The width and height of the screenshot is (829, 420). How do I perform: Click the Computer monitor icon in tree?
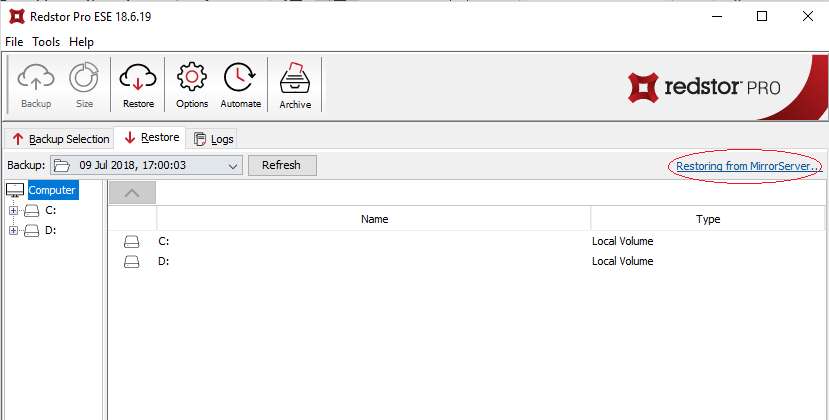pyautogui.click(x=15, y=190)
